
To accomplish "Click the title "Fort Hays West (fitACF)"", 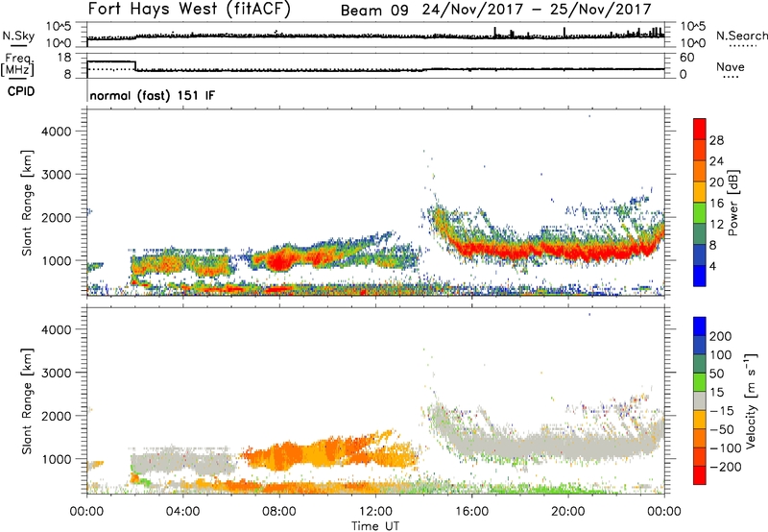I will tap(189, 9).
